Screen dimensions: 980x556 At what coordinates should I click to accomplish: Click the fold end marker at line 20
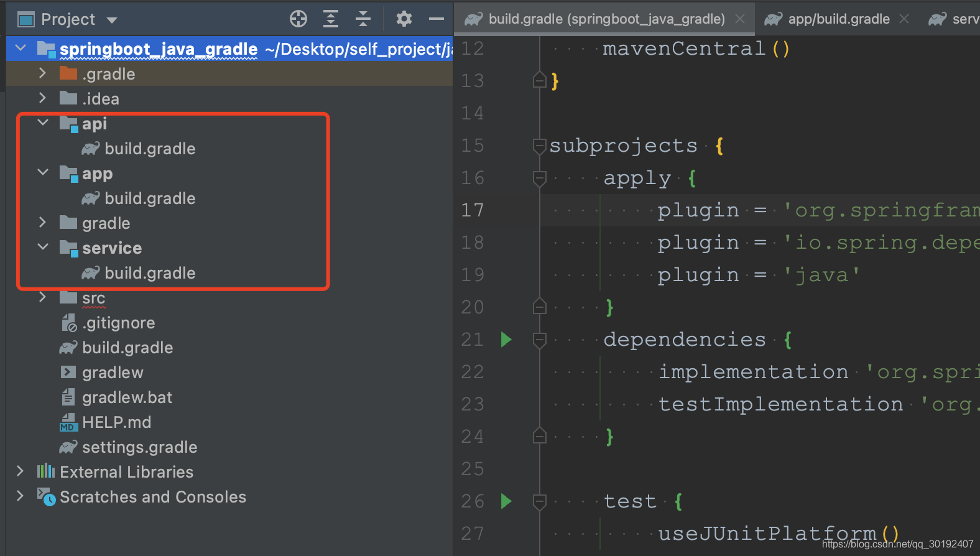point(540,307)
